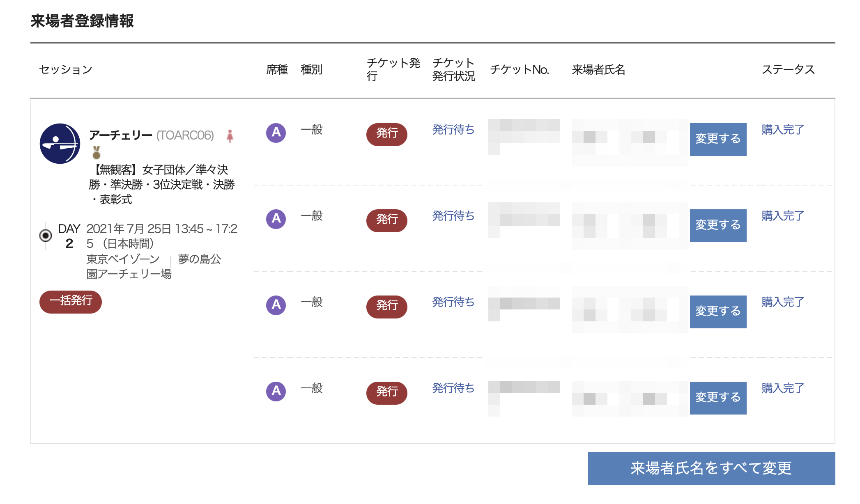Click the pink female gender icon
The height and width of the screenshot is (504, 860).
tap(230, 136)
